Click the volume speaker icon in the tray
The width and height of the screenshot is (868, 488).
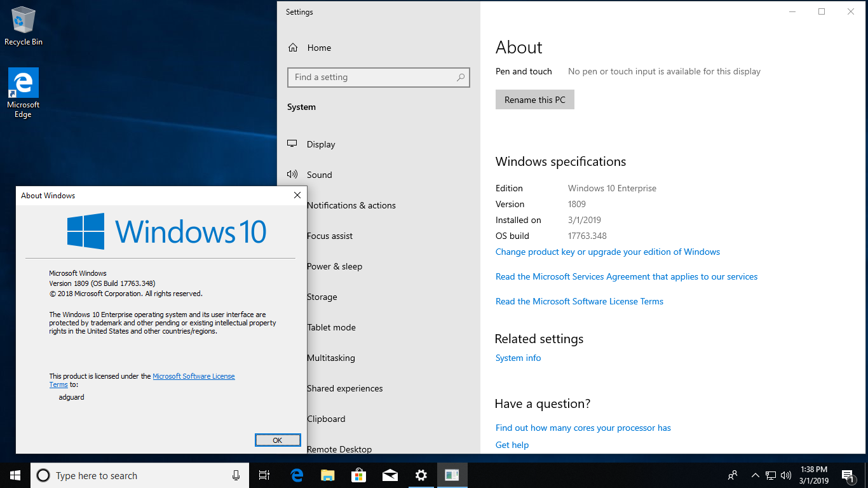point(786,475)
